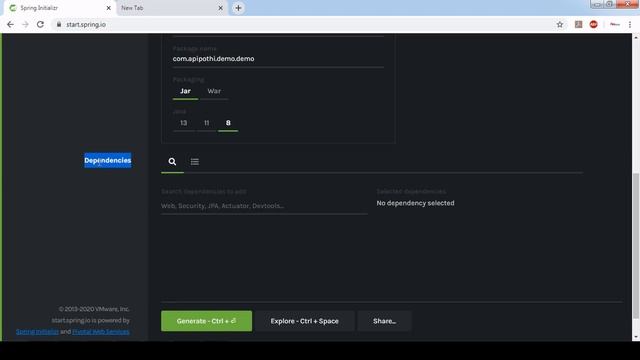This screenshot has height=360, width=640.
Task: Click the scrollbar down arrow
Action: click(x=636, y=337)
